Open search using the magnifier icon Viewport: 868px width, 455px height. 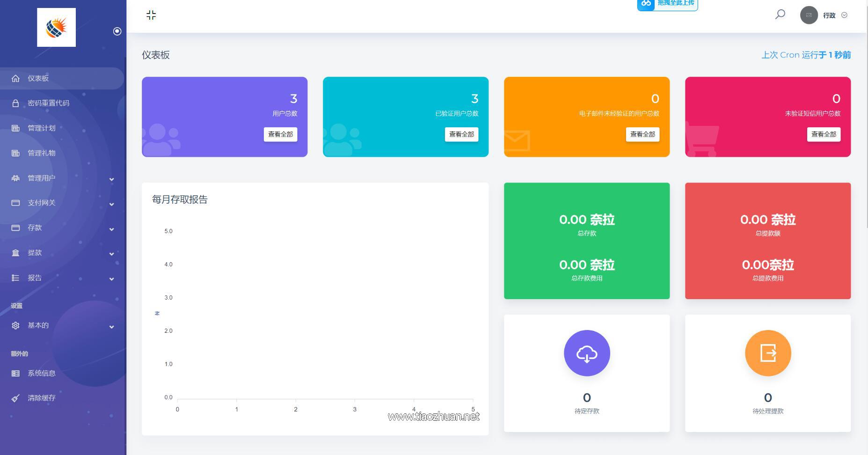click(780, 15)
